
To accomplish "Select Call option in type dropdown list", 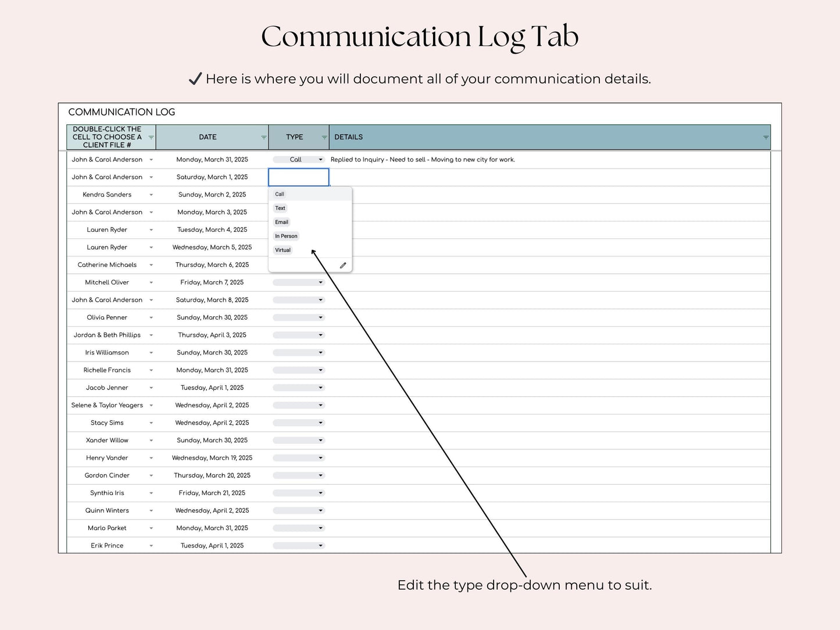I will [x=280, y=194].
